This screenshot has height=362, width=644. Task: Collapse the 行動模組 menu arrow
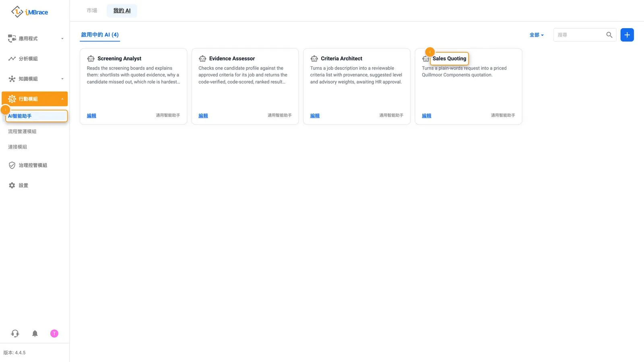click(x=62, y=99)
